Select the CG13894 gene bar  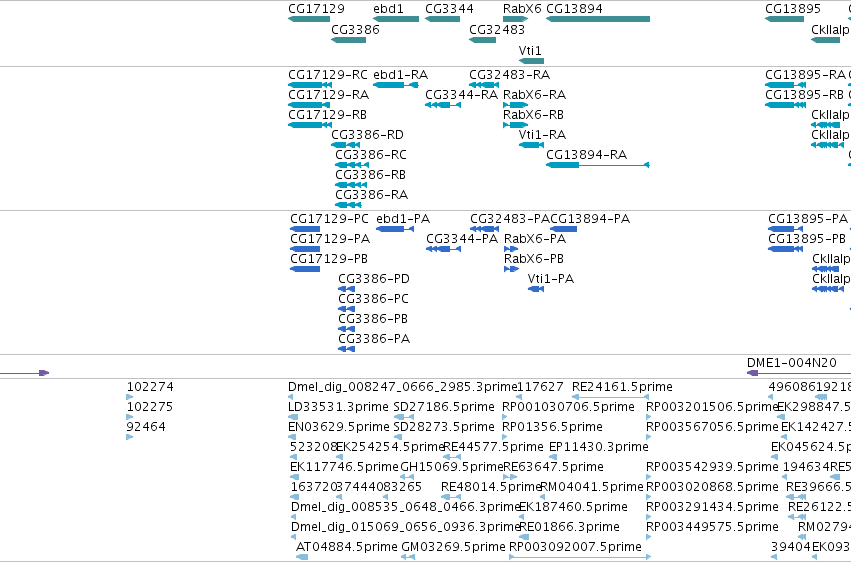[598, 19]
